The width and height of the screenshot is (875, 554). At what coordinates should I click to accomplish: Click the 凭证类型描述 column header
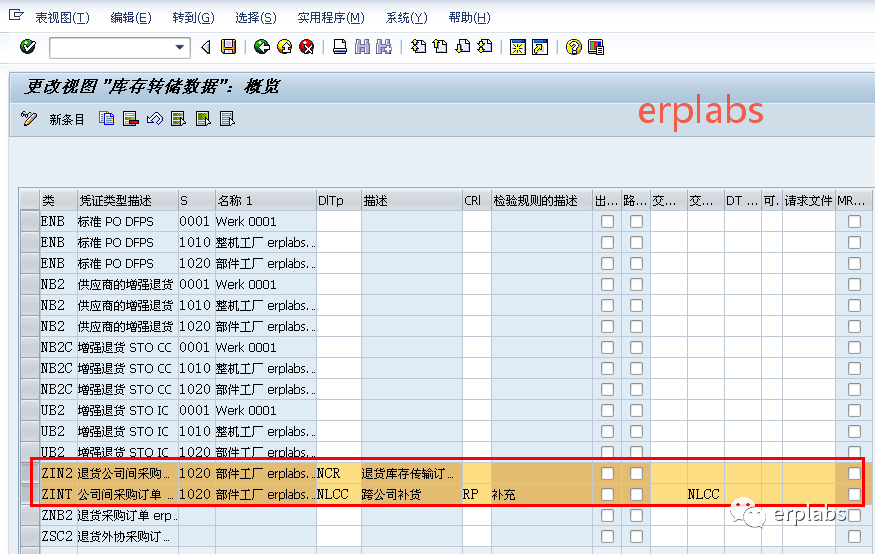coord(127,201)
